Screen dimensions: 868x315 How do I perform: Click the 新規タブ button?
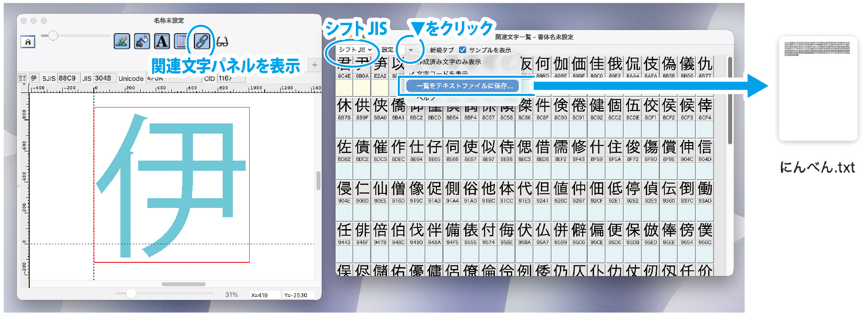[442, 50]
